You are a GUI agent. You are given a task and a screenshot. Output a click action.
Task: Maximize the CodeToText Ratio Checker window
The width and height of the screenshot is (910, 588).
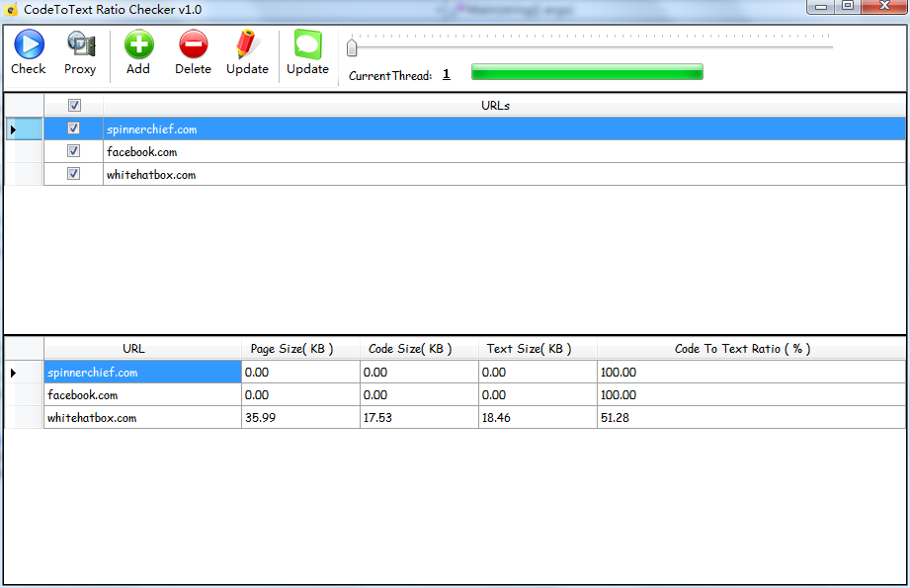(x=848, y=7)
